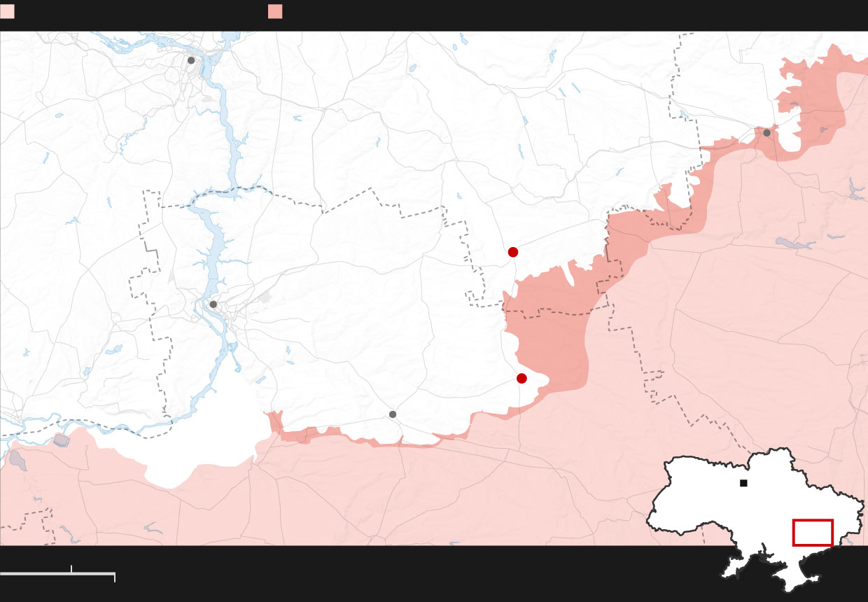This screenshot has width=868, height=602.
Task: Click the grey city dot near the southern front line
Action: [x=393, y=414]
